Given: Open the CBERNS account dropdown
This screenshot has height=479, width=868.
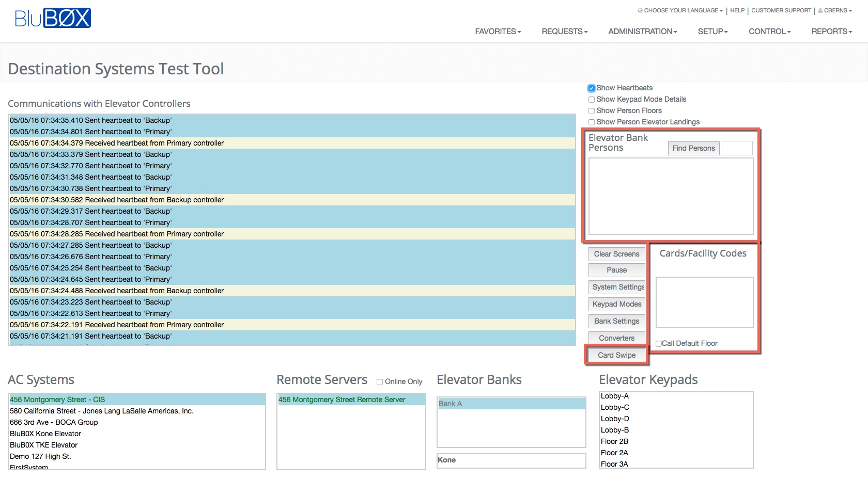Looking at the screenshot, I should point(835,10).
